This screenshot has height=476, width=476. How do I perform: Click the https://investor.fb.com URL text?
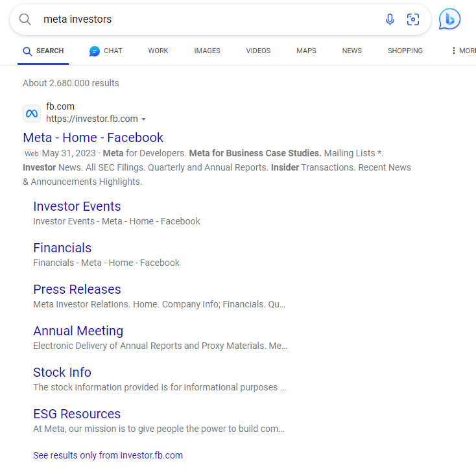(x=92, y=119)
